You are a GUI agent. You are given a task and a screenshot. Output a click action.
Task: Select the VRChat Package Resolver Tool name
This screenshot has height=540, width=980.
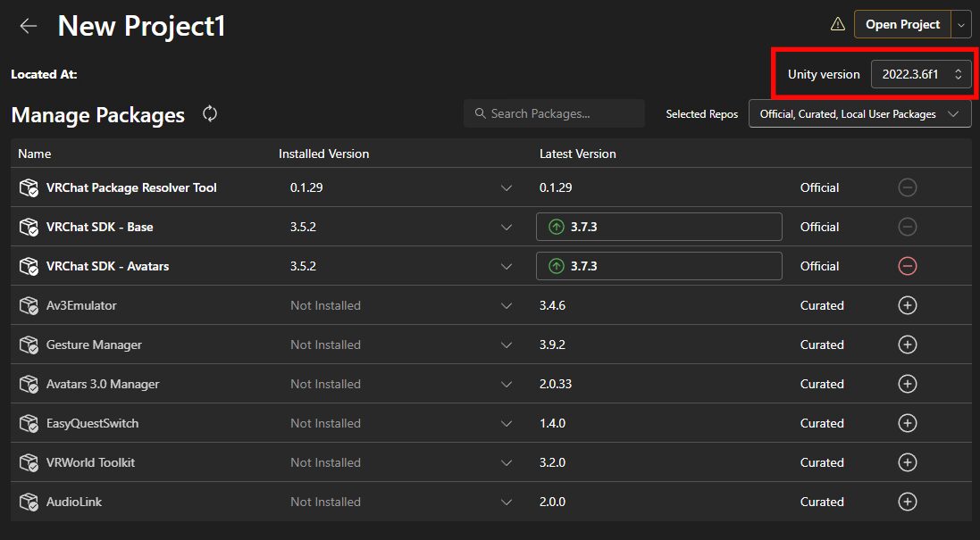(x=131, y=187)
